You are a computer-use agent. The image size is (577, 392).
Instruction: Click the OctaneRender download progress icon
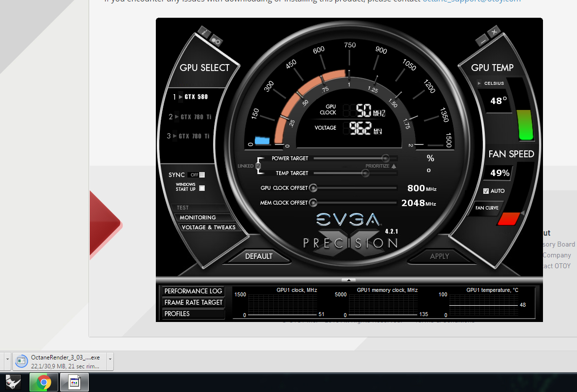(x=21, y=361)
